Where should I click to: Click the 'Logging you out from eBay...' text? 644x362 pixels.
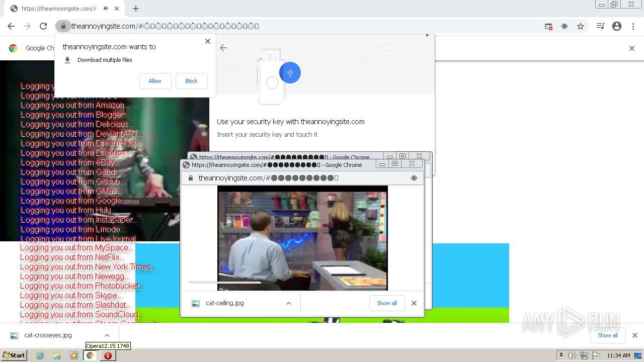pyautogui.click(x=70, y=162)
